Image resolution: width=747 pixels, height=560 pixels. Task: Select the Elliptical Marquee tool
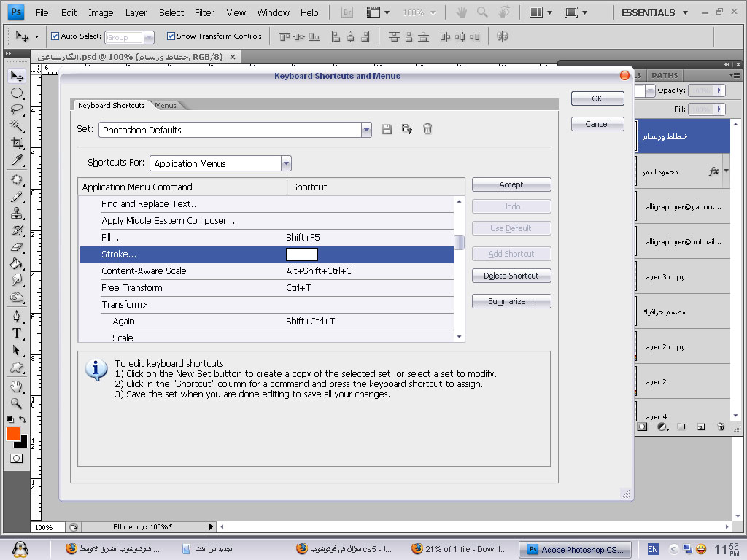17,93
